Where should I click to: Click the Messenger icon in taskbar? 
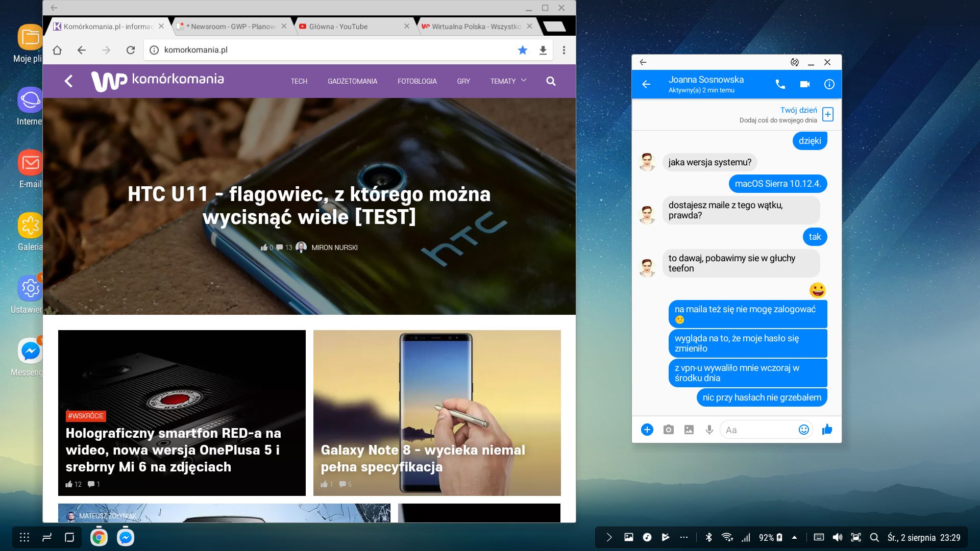coord(126,537)
